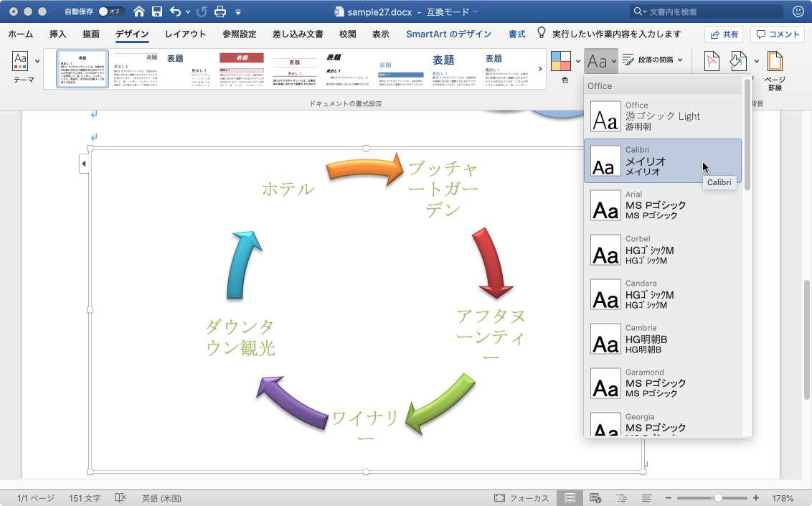This screenshot has width=812, height=506.
Task: Click the red arrow in the cycle diagram
Action: coord(491,263)
